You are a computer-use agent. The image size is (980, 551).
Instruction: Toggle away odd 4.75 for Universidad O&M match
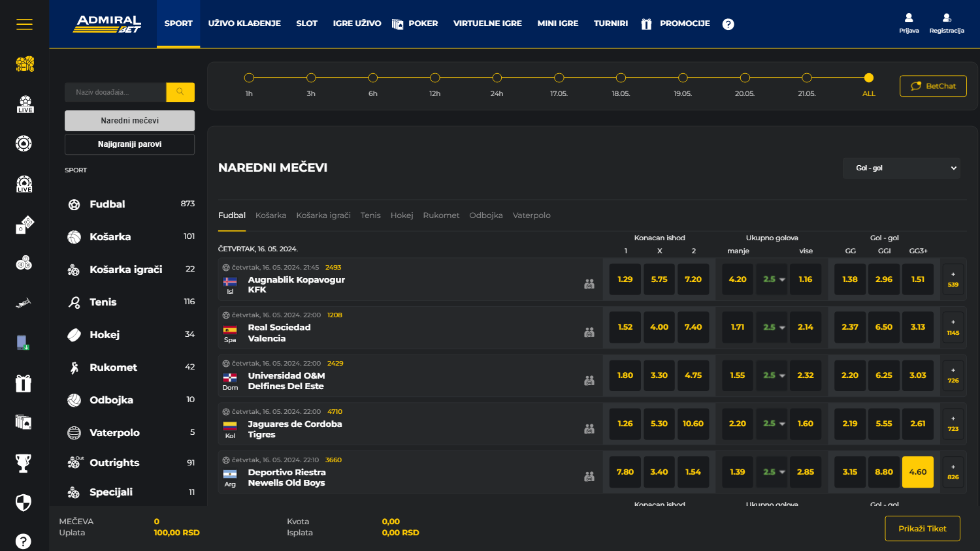click(693, 375)
